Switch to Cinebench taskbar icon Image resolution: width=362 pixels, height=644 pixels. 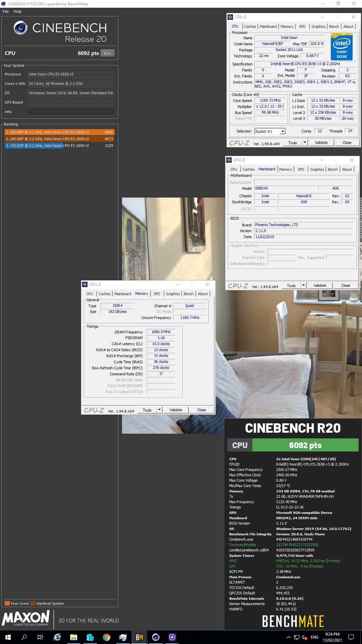pyautogui.click(x=156, y=637)
